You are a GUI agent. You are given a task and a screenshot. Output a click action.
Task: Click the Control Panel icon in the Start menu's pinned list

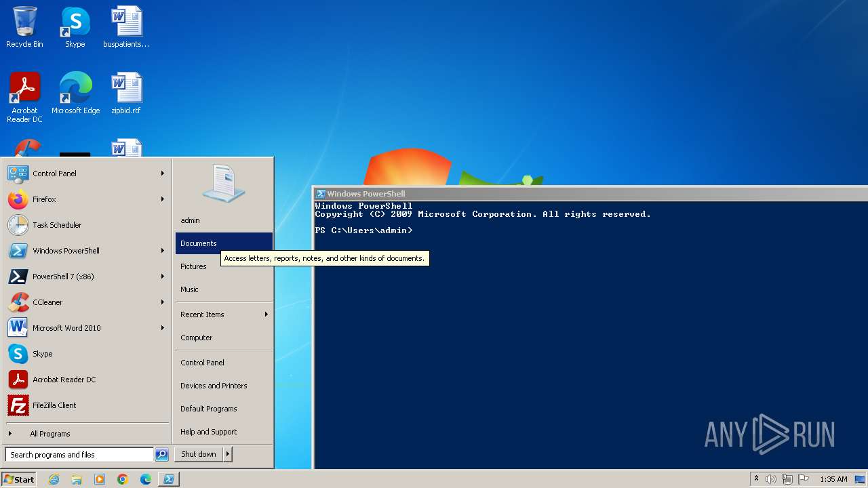(x=18, y=174)
